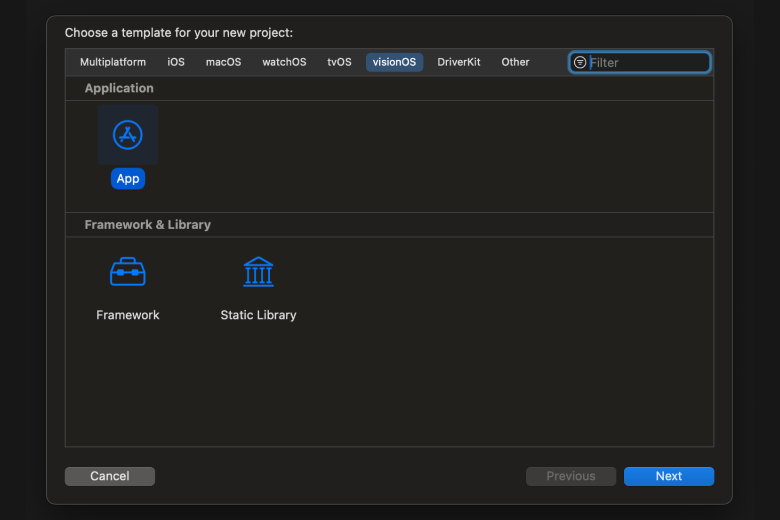The image size is (780, 520).
Task: Select the App template icon
Action: point(128,135)
